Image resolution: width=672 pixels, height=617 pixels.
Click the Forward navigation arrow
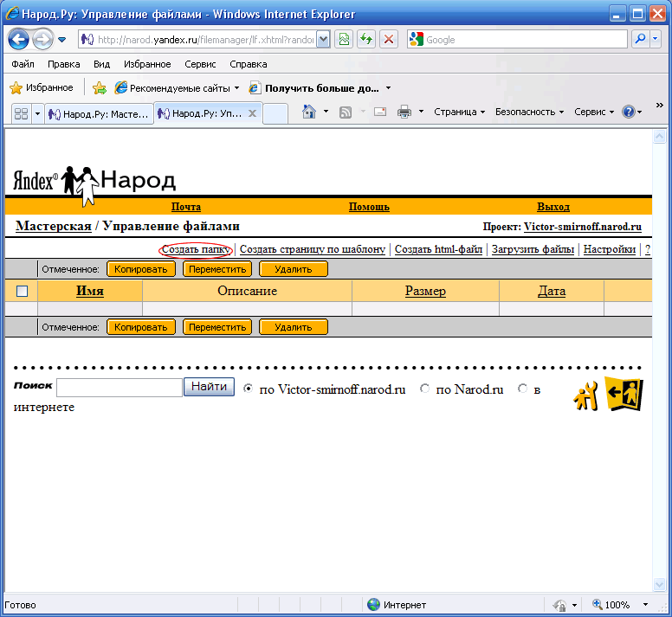click(42, 40)
